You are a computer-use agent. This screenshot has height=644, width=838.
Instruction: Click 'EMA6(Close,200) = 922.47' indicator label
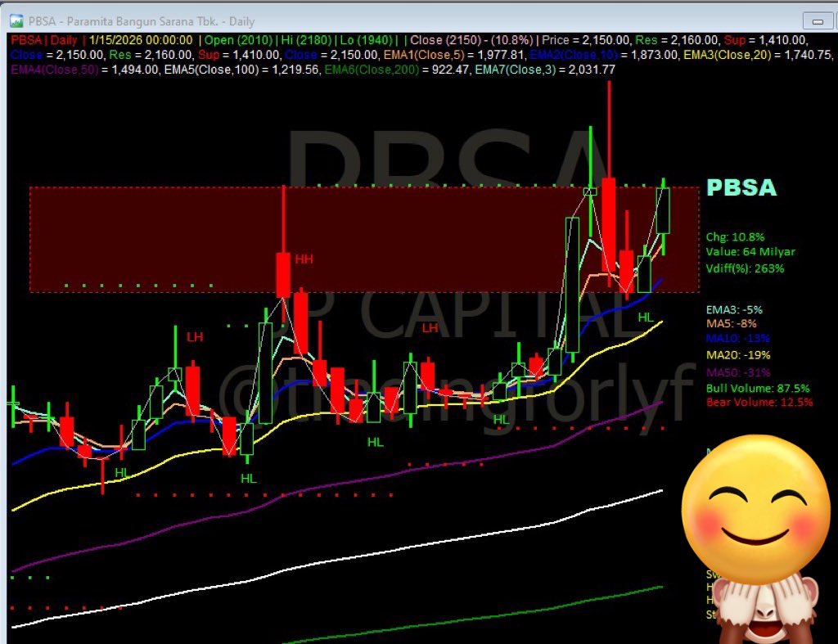click(x=397, y=70)
